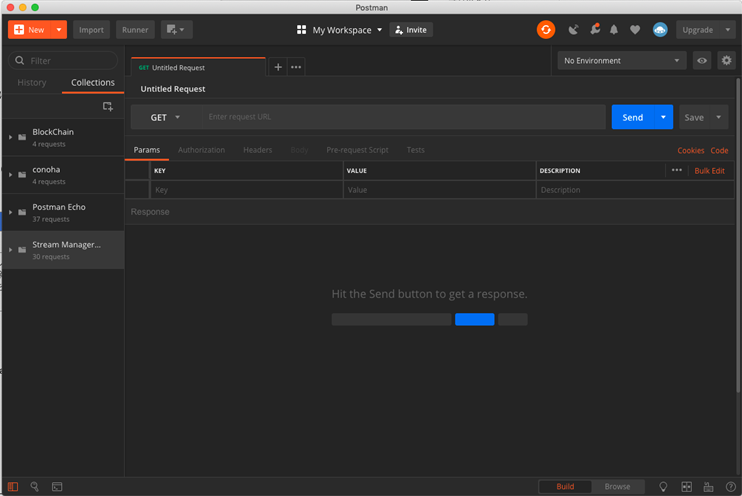The width and height of the screenshot is (742, 496).
Task: Switch to the Collections tab
Action: (93, 82)
